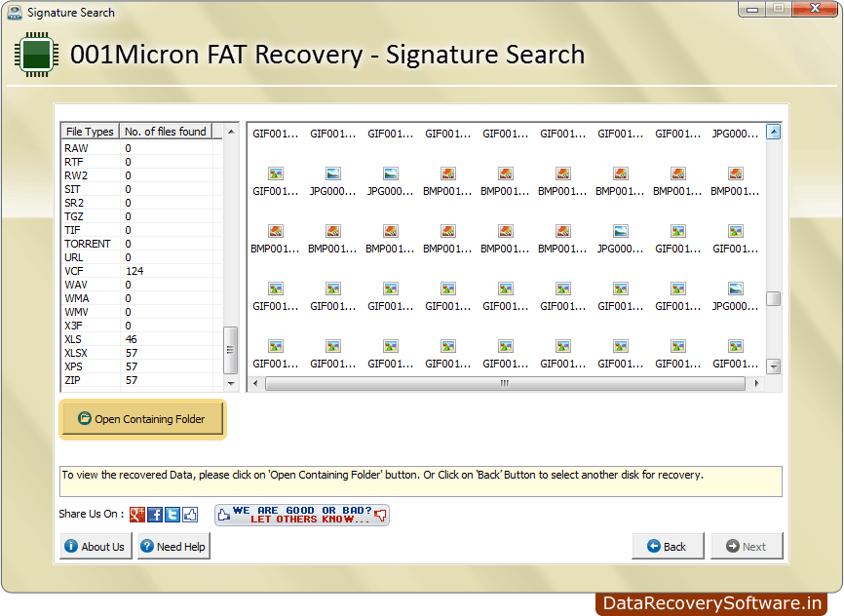Image resolution: width=844 pixels, height=616 pixels.
Task: Click recovered files vertical scrollbar thumb
Action: click(x=774, y=298)
